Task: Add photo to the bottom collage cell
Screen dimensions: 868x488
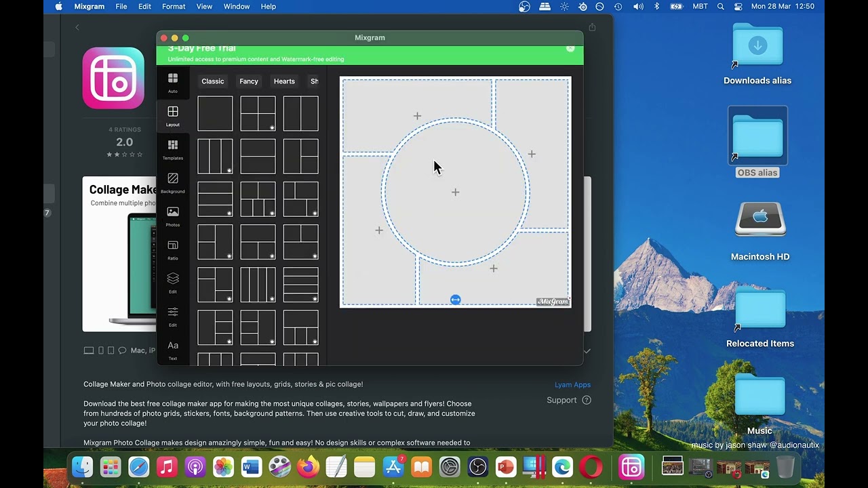Action: point(494,268)
